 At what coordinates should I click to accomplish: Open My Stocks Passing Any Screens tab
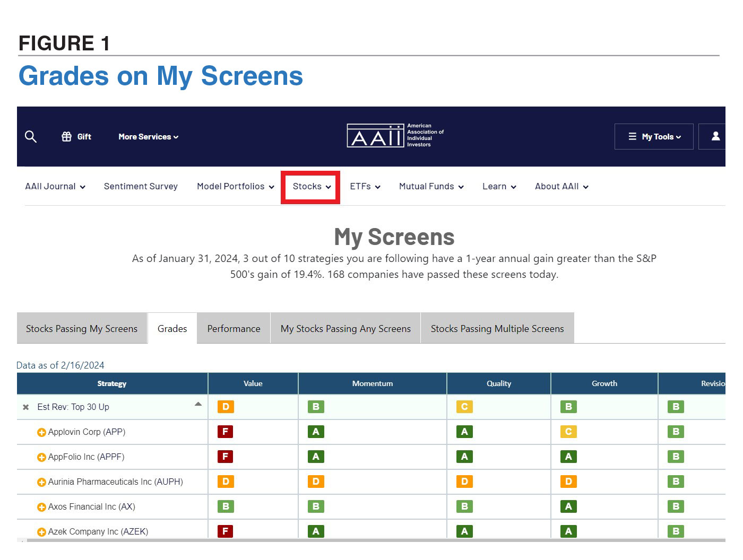click(345, 329)
